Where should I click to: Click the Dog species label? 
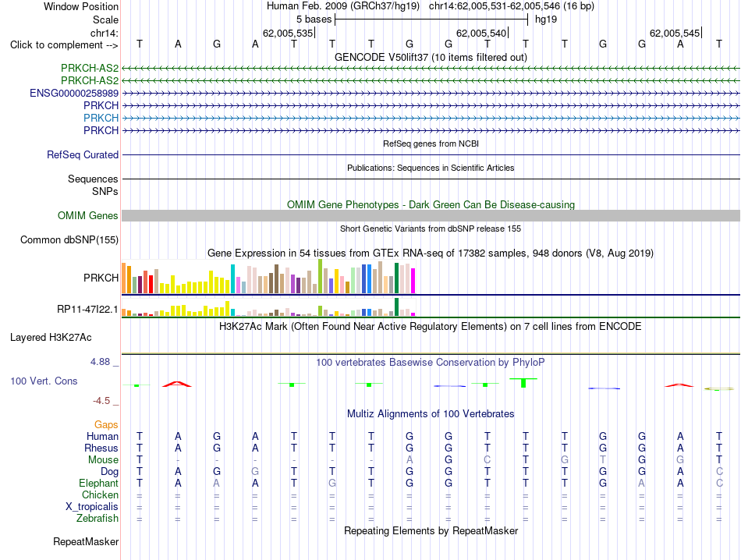(109, 472)
